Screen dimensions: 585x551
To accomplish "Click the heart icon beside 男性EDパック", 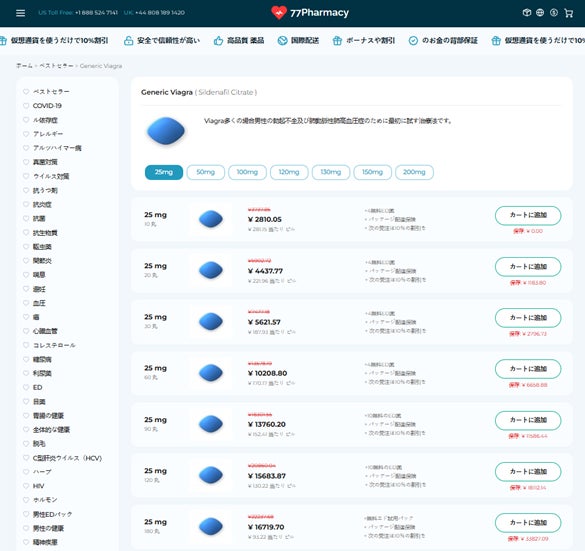I will click(26, 514).
